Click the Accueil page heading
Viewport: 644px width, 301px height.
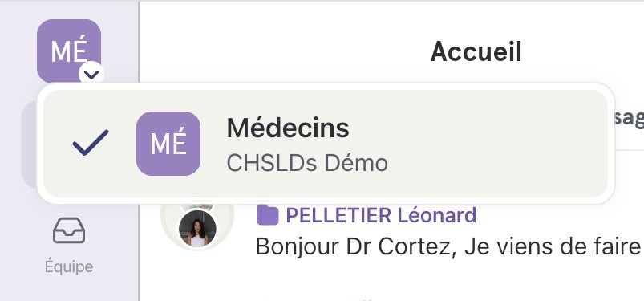[476, 52]
